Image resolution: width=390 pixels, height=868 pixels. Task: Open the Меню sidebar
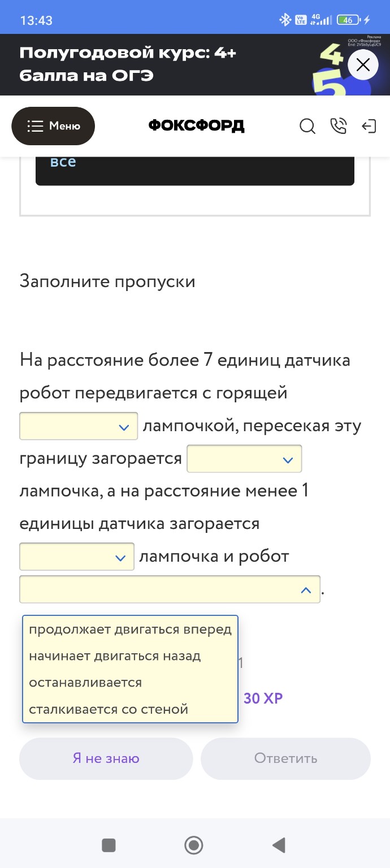[53, 126]
